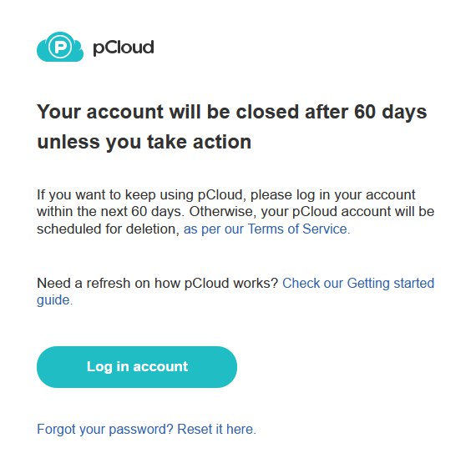476x453 pixels.
Task: Click the pCloud wordmark text
Action: point(124,48)
